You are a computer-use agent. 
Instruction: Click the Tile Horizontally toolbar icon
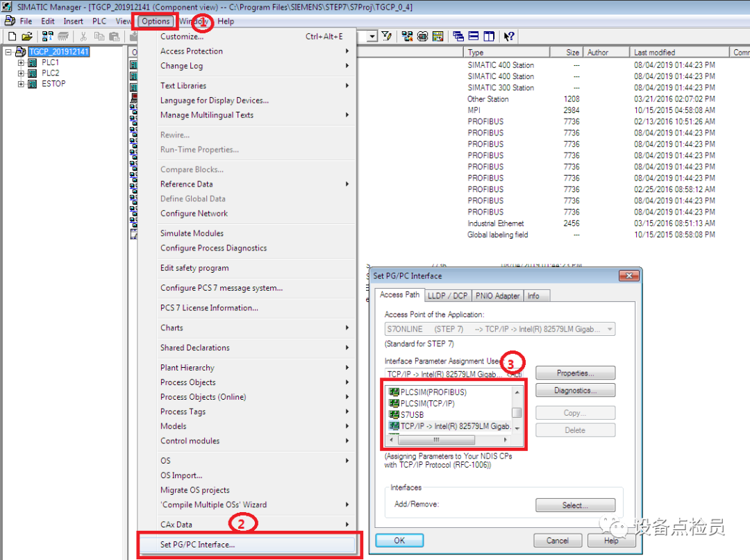point(474,36)
